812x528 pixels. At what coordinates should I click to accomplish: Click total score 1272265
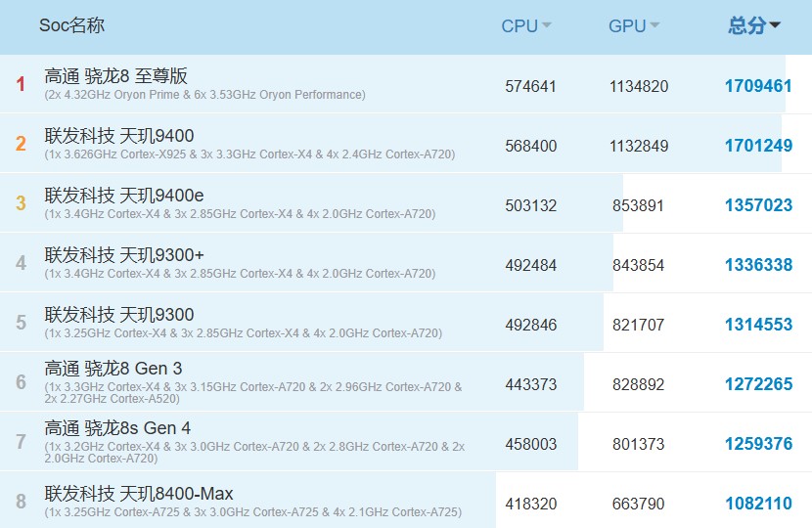(758, 384)
